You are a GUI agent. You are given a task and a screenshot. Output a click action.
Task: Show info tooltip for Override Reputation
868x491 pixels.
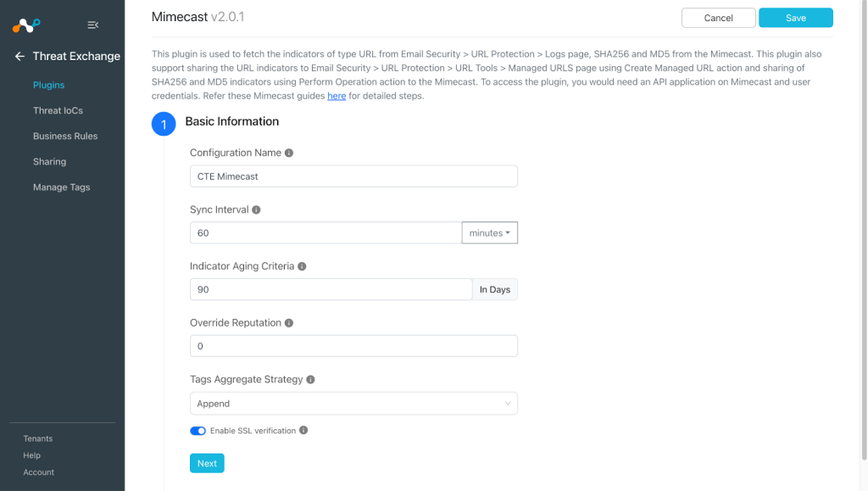pyautogui.click(x=289, y=323)
